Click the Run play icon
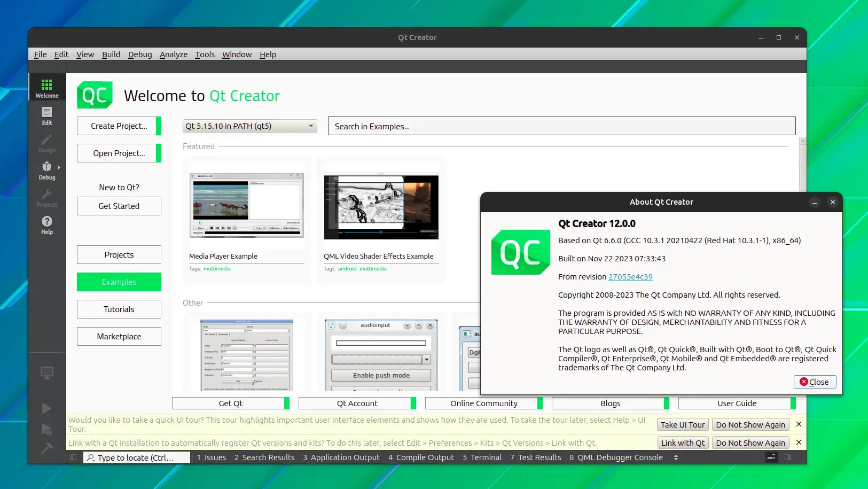The image size is (868, 489). click(47, 408)
